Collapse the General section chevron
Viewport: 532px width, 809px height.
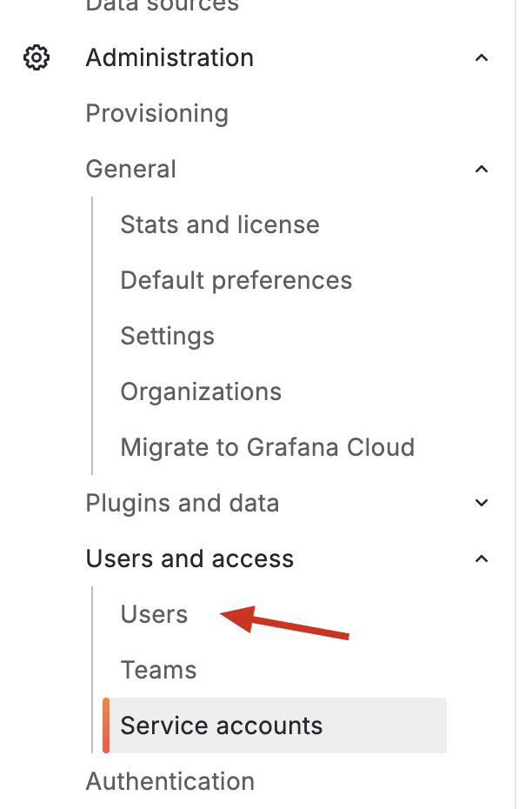pyautogui.click(x=482, y=169)
